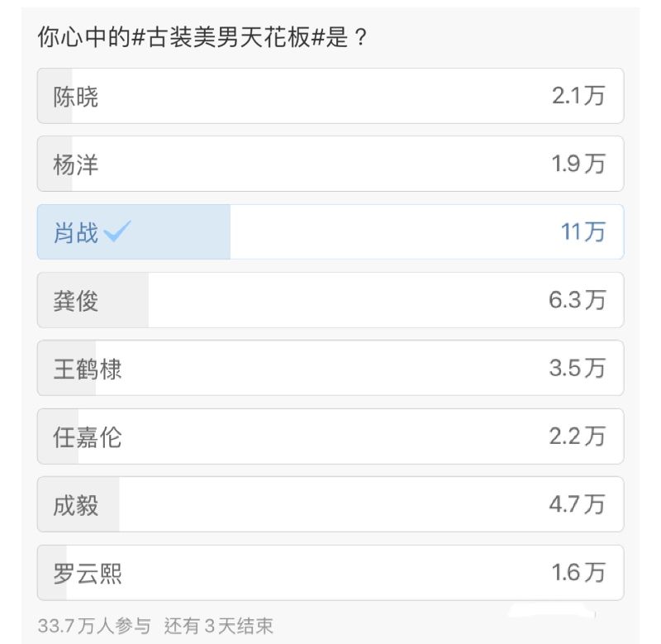Click the 4.7万 vote number

(577, 503)
